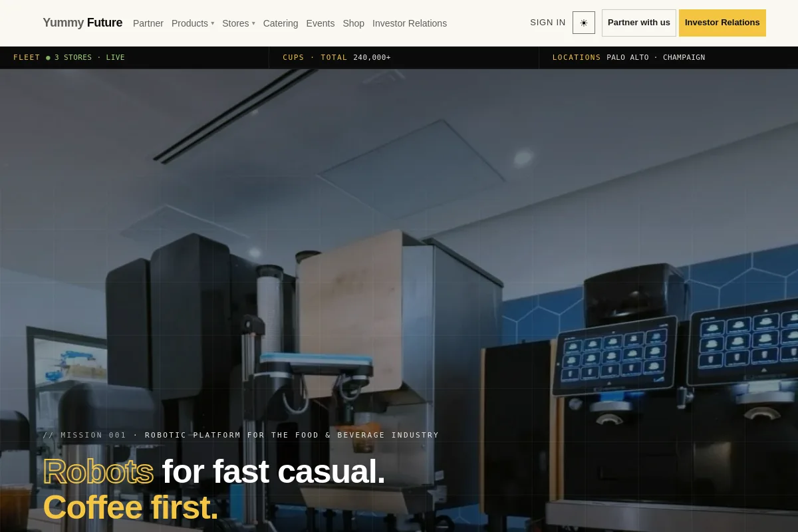Open the Yummy Future home logo
This screenshot has height=532, width=798.
point(82,23)
